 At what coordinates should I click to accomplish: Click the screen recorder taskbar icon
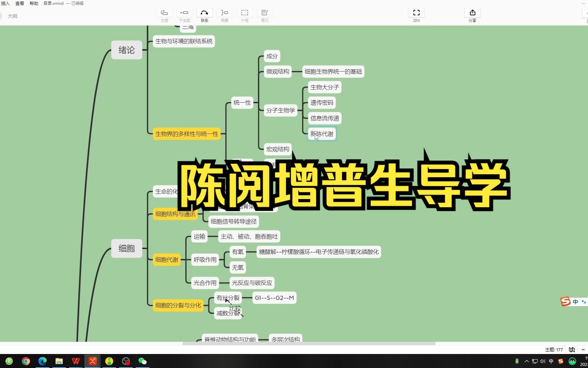pyautogui.click(x=126, y=361)
